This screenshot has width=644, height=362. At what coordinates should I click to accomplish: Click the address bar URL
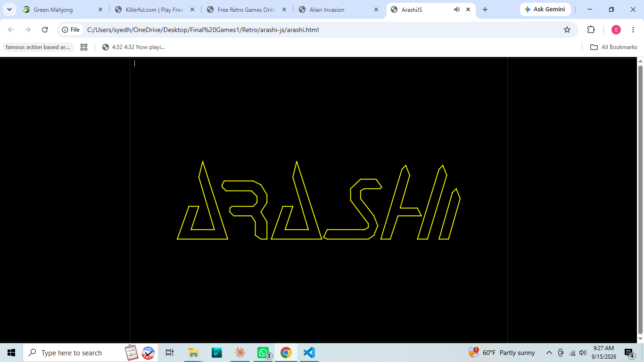tap(203, 30)
